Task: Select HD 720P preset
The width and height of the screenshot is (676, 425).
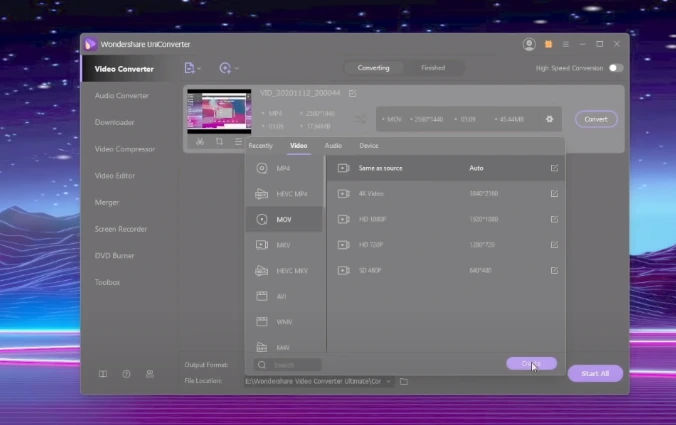Action: 445,244
